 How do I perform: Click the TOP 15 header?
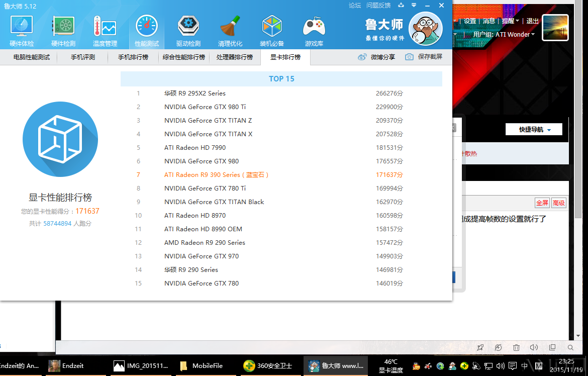(281, 79)
